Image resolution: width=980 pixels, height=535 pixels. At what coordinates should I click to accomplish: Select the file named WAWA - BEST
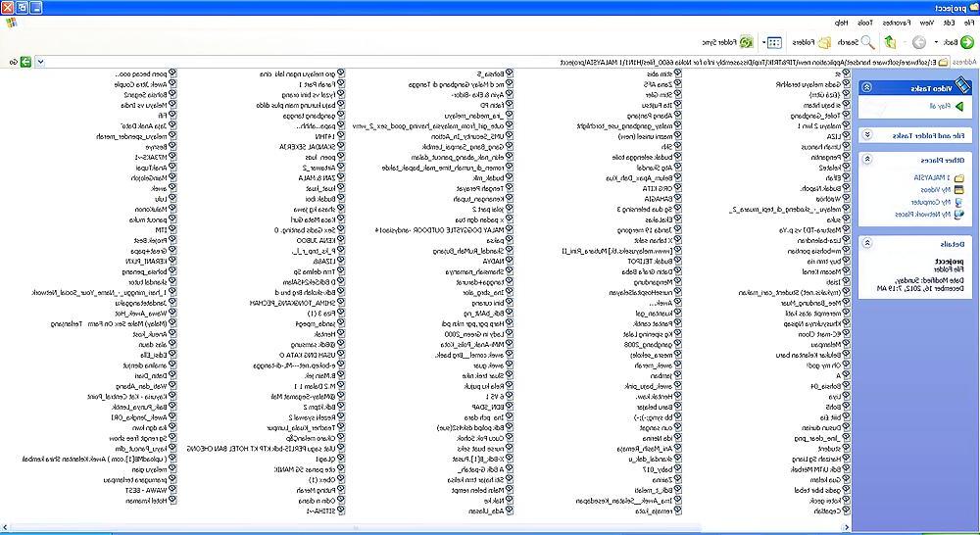146,490
